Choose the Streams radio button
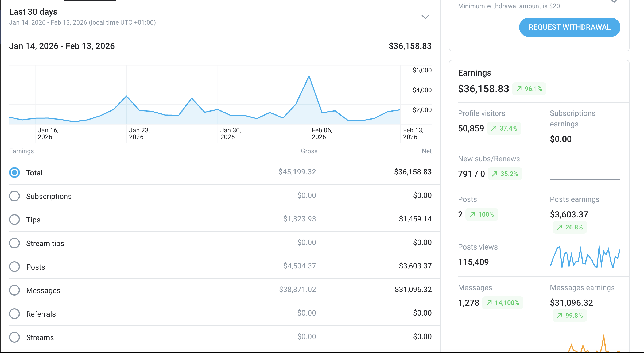Viewport: 644px width, 353px height. (14, 337)
